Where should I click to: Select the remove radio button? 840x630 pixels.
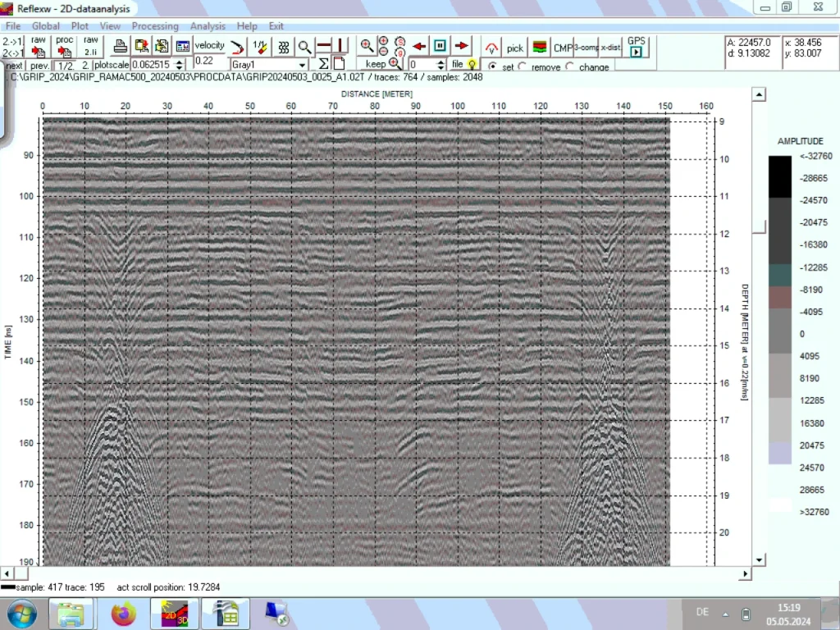[x=523, y=66]
